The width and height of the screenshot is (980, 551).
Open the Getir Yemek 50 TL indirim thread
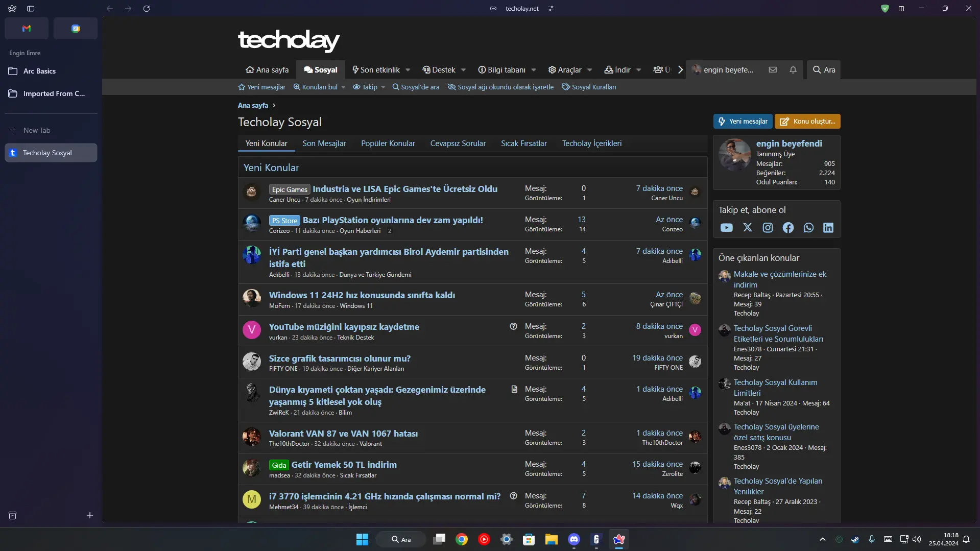[x=344, y=465]
